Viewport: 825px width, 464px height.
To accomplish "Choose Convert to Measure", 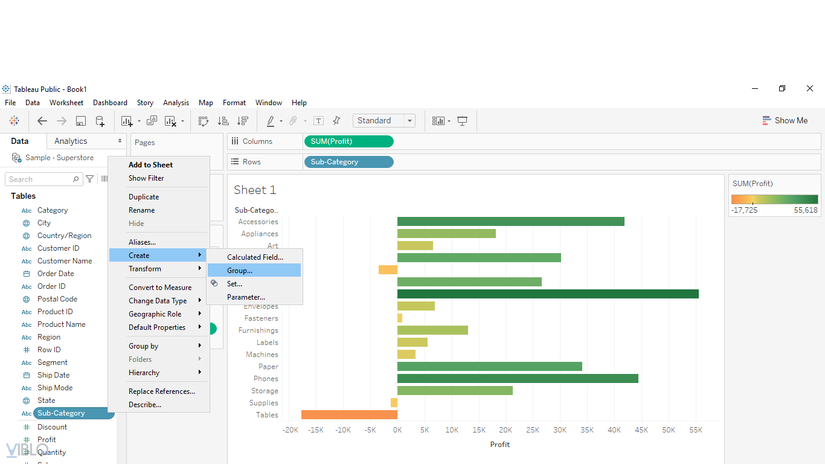I will click(x=159, y=287).
